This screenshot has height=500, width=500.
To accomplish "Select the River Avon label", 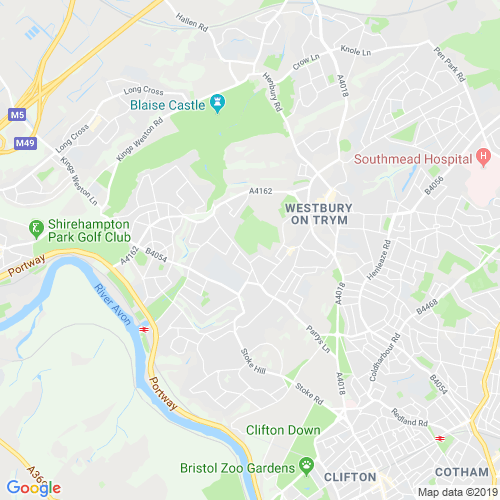I will tap(113, 304).
